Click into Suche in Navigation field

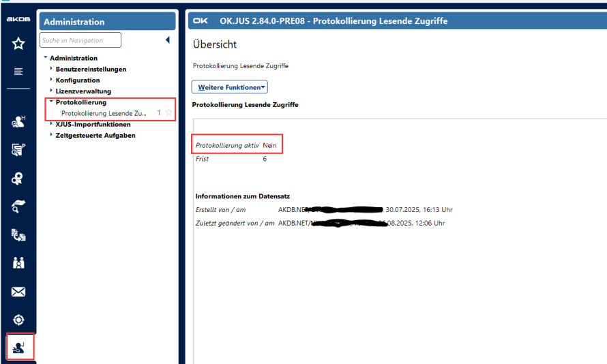(80, 40)
